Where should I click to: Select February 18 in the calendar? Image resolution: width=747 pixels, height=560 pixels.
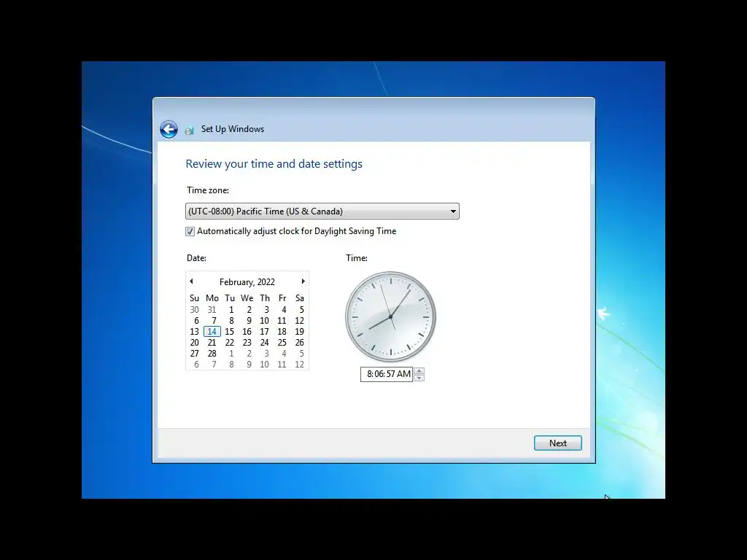pyautogui.click(x=282, y=332)
